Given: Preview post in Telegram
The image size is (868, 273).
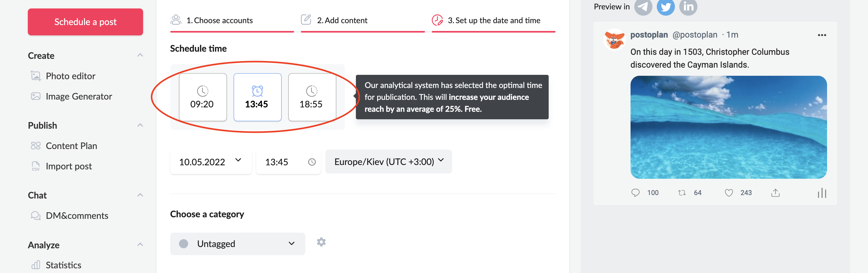Looking at the screenshot, I should 643,7.
